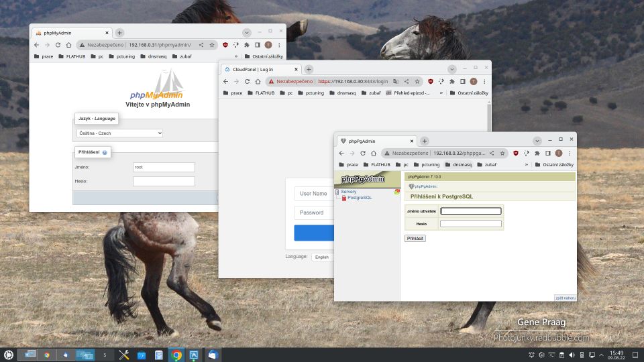Reload the CloudPanel login page
The width and height of the screenshot is (644, 362).
point(247,81)
